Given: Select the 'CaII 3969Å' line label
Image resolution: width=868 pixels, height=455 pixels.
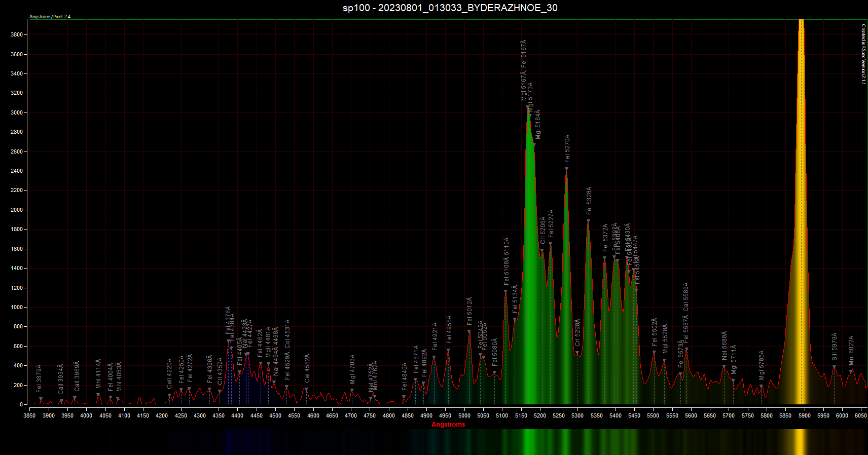Looking at the screenshot, I should click(77, 376).
